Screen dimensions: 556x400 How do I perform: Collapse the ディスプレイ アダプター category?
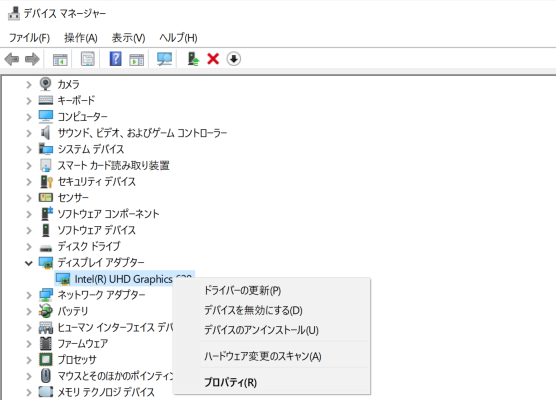(x=29, y=263)
